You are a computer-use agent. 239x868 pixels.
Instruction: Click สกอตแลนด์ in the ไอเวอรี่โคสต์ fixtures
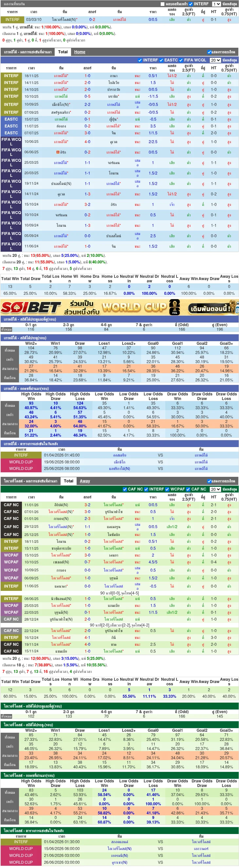[x=119, y=842]
